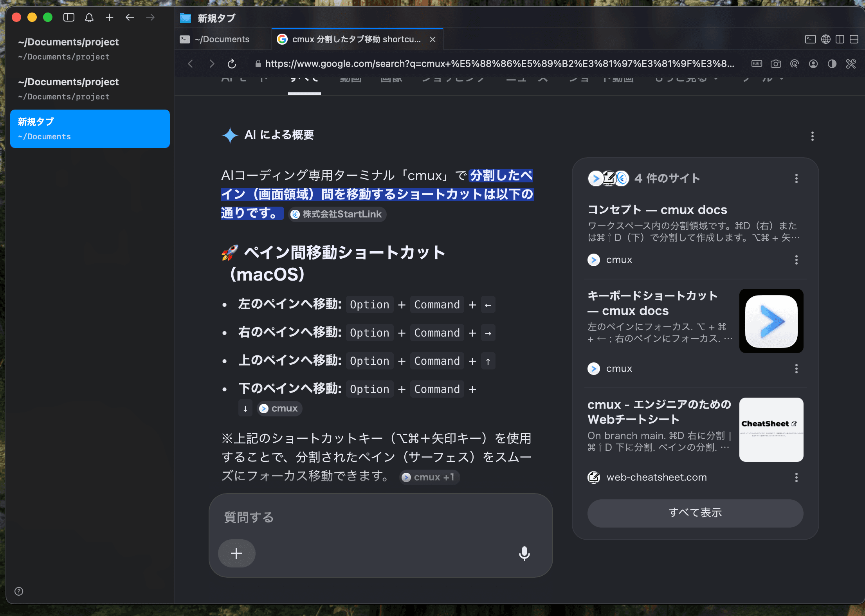This screenshot has height=616, width=865.
Task: Click the 4 件のサイト heading
Action: 667,178
